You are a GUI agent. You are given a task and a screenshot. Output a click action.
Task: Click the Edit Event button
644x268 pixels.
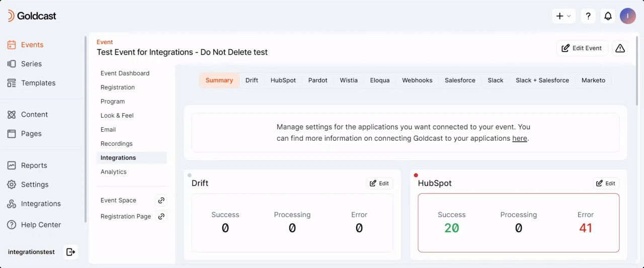[582, 48]
